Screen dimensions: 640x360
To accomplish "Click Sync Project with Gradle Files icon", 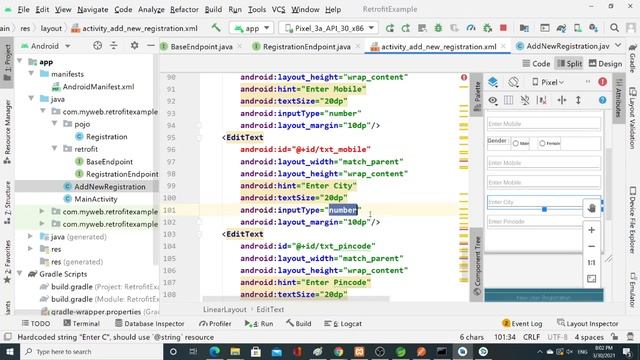I will 561,28.
